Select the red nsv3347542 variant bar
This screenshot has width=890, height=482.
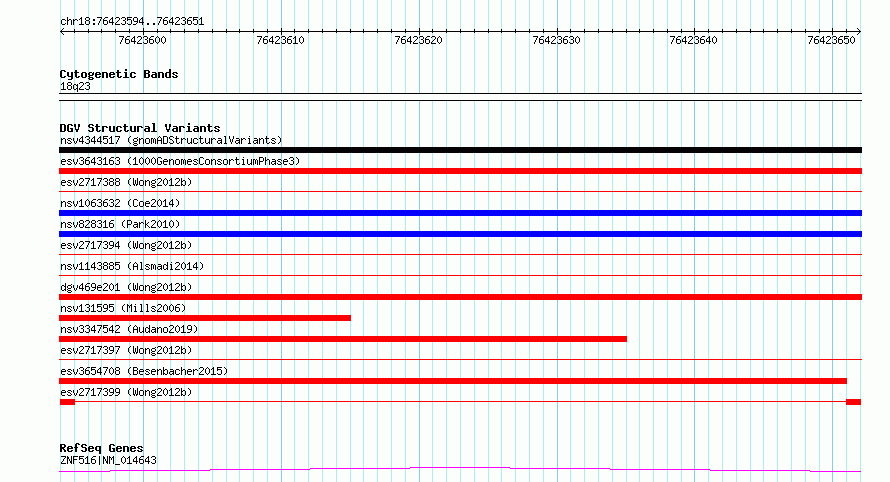[343, 339]
